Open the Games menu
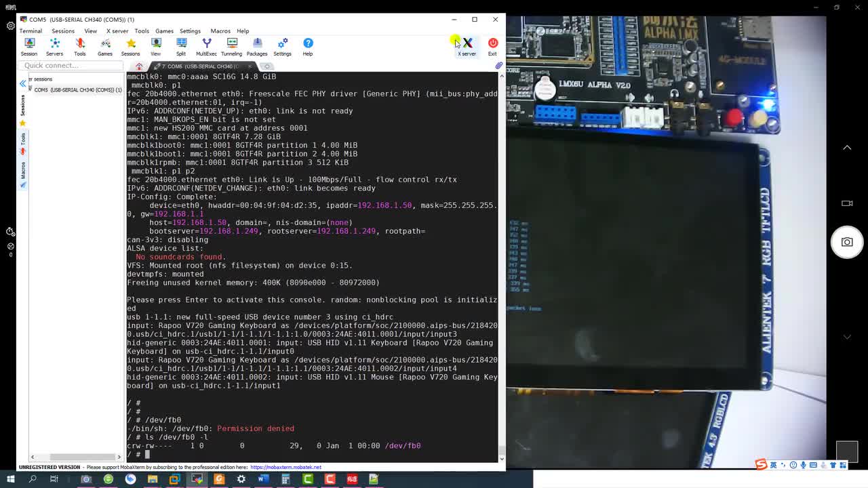The width and height of the screenshot is (868, 488). 164,30
